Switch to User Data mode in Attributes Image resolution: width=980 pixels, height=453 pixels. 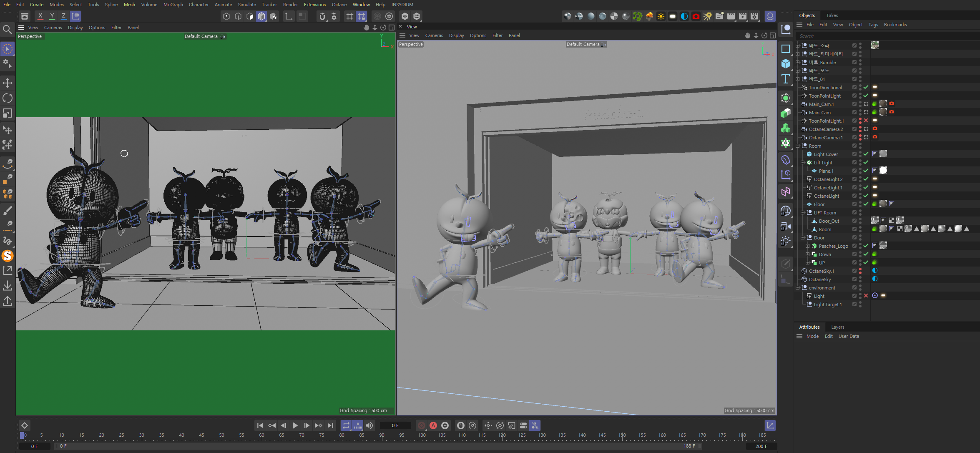(x=849, y=336)
